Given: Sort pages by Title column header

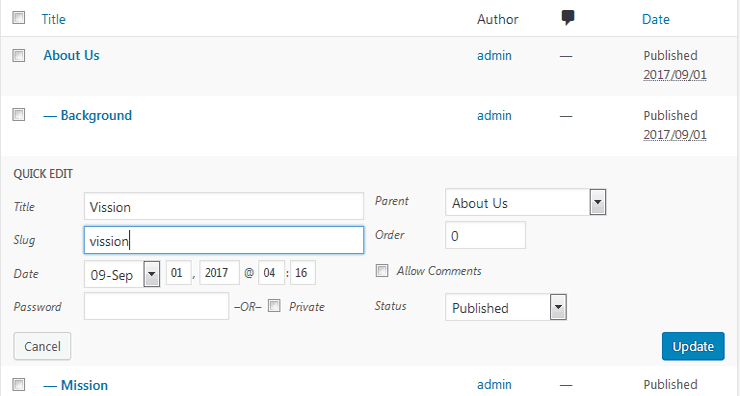Looking at the screenshot, I should (53, 19).
